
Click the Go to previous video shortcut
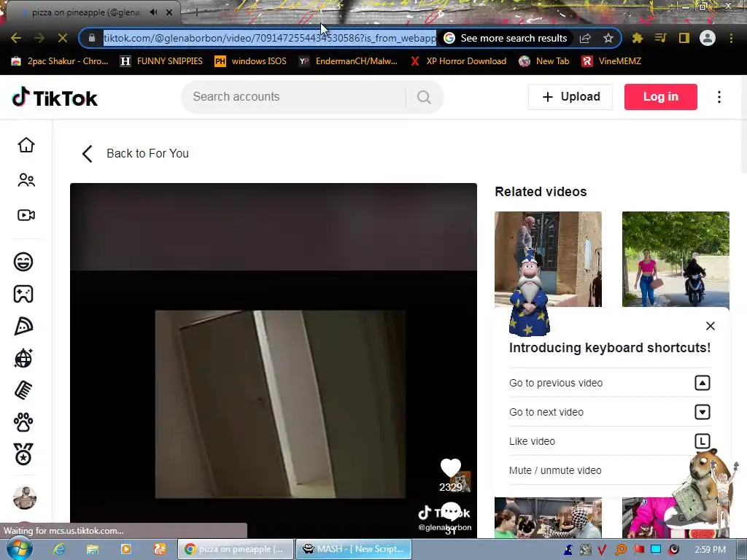click(x=610, y=383)
